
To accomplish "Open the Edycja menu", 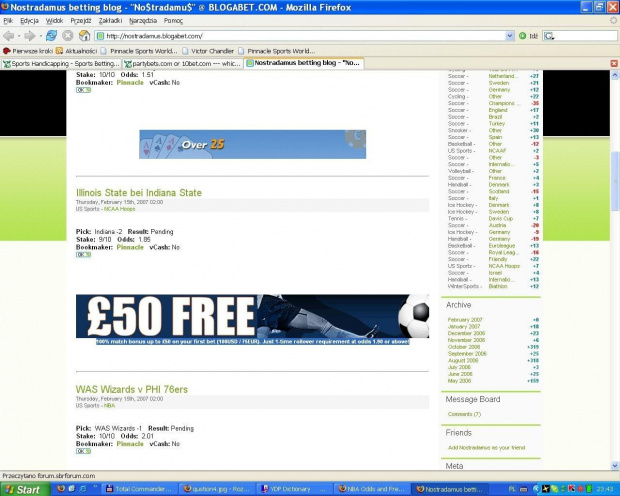I will point(29,21).
